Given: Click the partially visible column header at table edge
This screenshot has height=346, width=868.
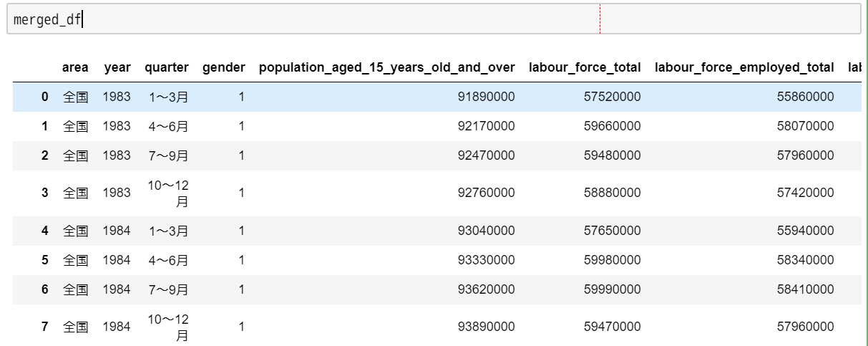Looking at the screenshot, I should pyautogui.click(x=854, y=67).
